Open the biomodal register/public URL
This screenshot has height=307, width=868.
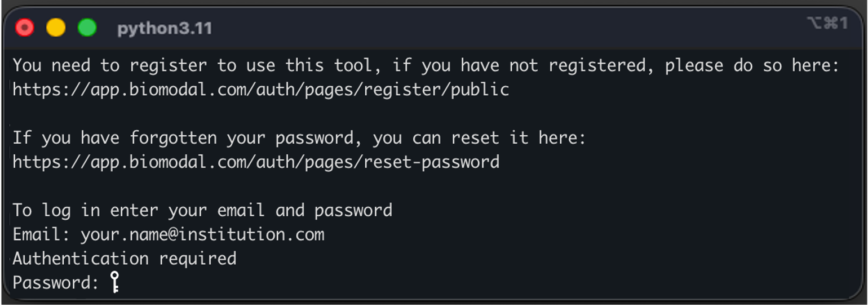click(x=261, y=90)
